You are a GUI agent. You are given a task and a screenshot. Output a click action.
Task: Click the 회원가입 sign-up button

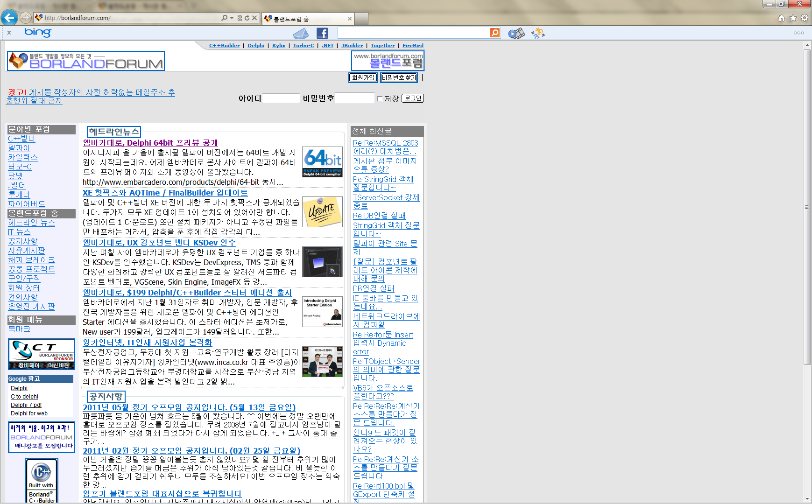pos(363,77)
